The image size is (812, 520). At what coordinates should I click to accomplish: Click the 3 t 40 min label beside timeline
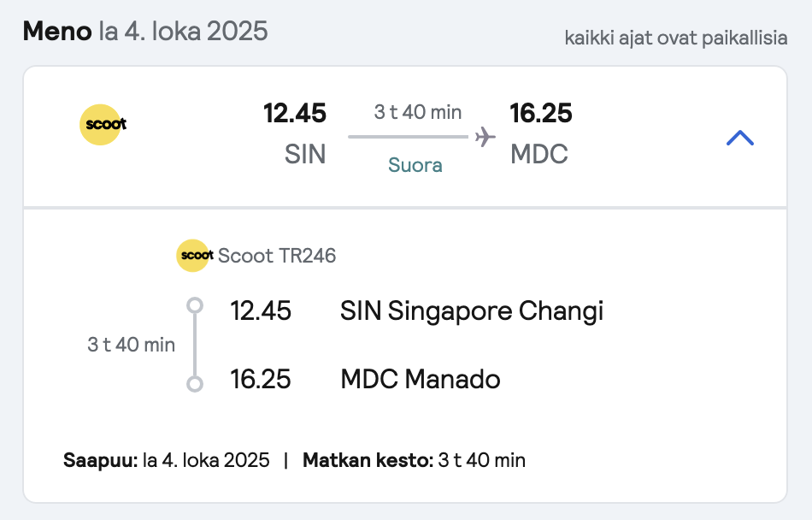point(131,345)
